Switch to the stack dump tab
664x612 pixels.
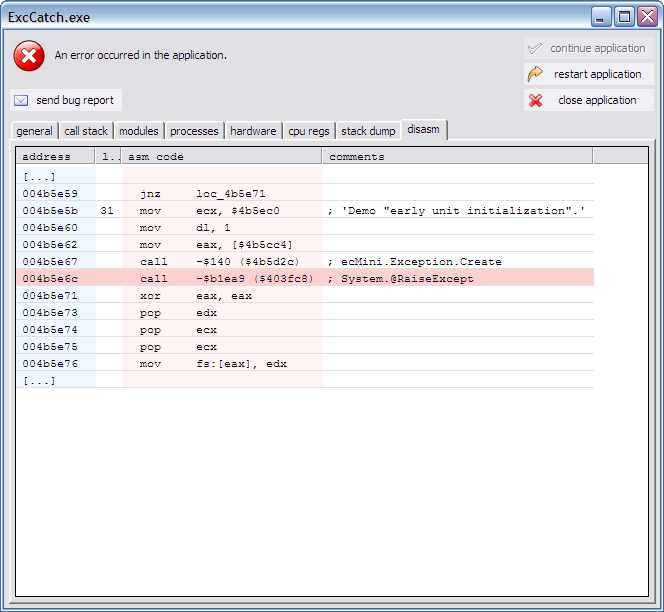coord(368,131)
